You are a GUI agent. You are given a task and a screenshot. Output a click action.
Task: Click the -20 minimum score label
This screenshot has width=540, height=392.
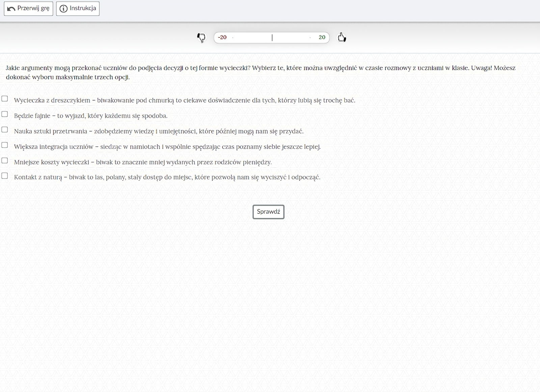tap(222, 37)
